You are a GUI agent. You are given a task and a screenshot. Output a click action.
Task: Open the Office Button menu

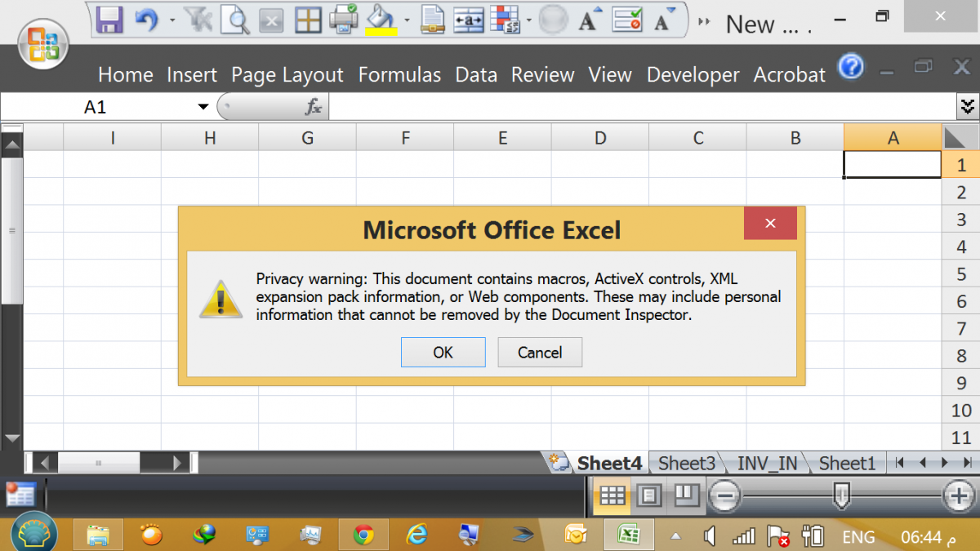pos(42,44)
